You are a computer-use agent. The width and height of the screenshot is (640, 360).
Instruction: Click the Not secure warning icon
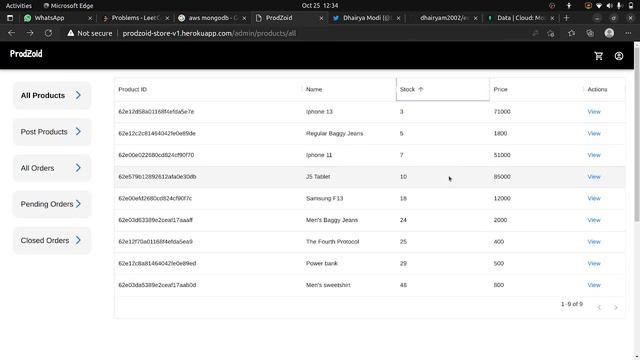click(71, 33)
